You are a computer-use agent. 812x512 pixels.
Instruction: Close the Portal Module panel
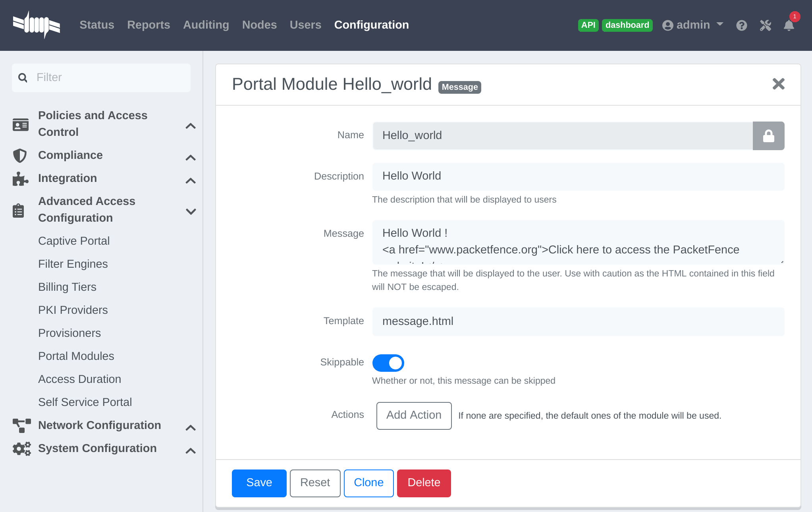tap(778, 84)
